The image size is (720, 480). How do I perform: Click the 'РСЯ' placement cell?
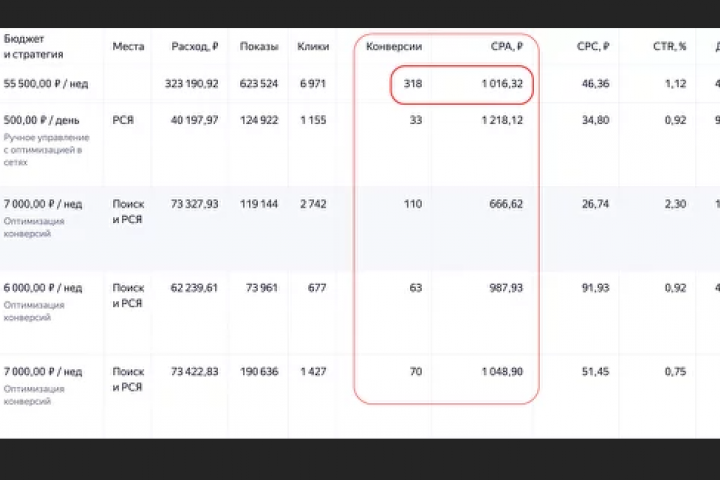tap(123, 120)
